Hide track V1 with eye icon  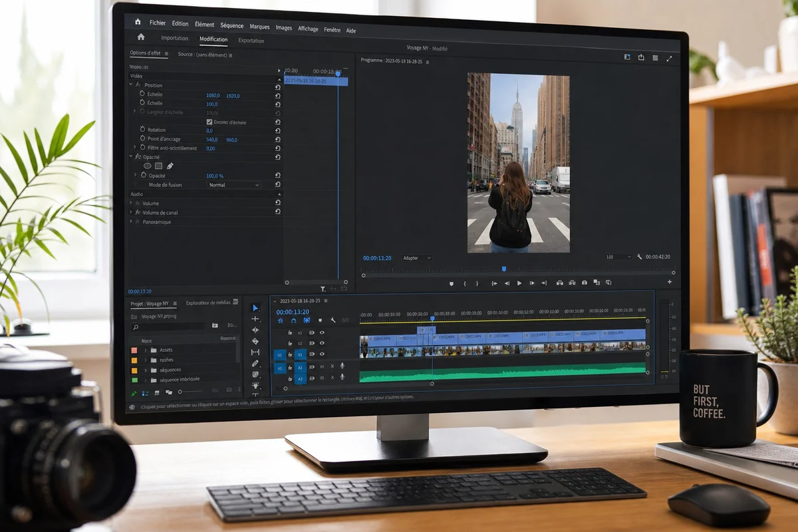[x=323, y=354]
